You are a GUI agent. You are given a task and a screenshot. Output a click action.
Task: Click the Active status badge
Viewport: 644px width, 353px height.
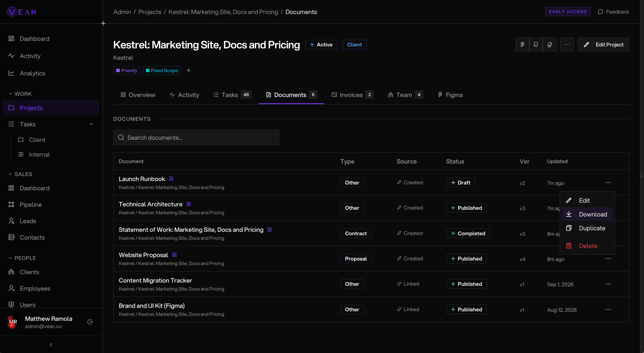pyautogui.click(x=321, y=45)
